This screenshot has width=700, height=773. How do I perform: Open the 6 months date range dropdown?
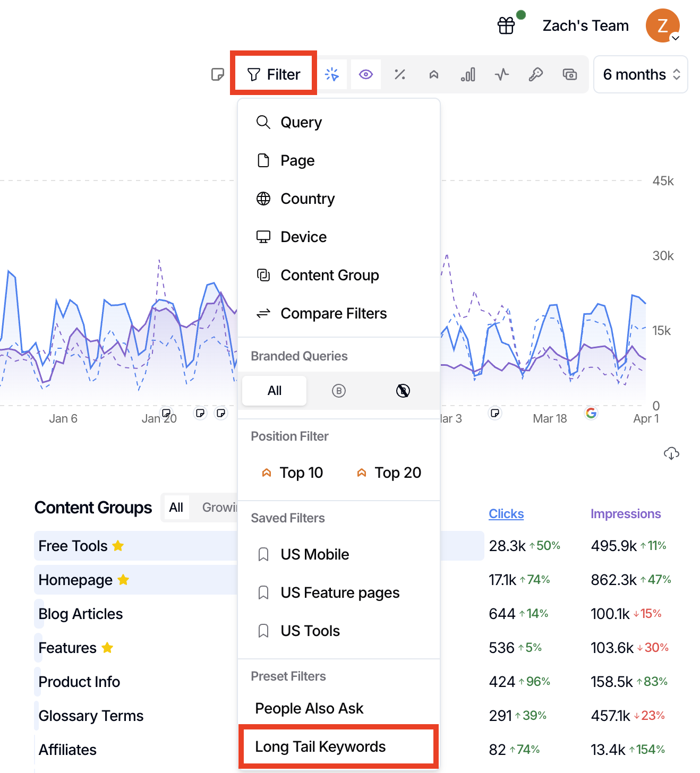(641, 74)
